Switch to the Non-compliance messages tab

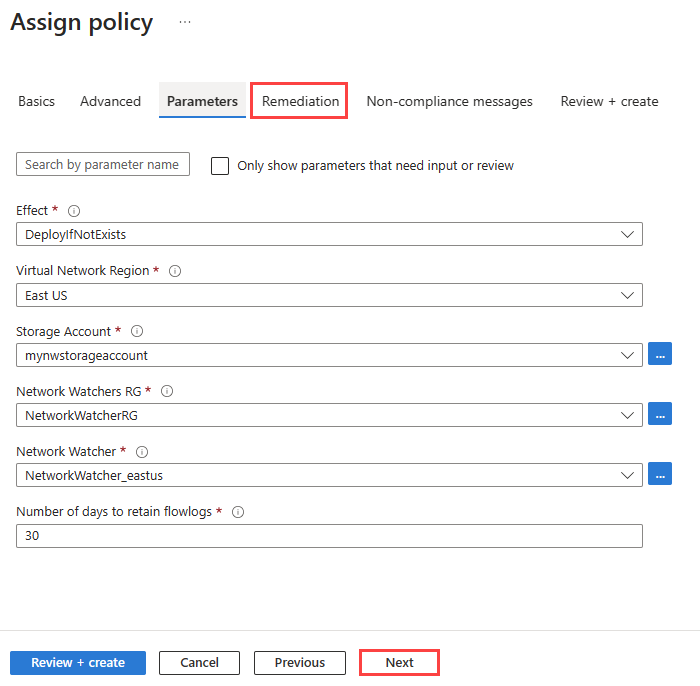tap(449, 101)
